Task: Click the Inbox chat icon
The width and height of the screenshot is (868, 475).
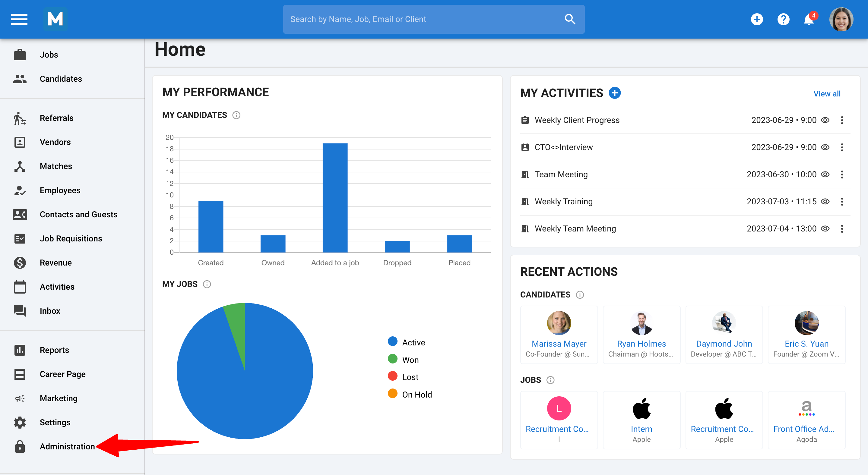Action: click(20, 311)
